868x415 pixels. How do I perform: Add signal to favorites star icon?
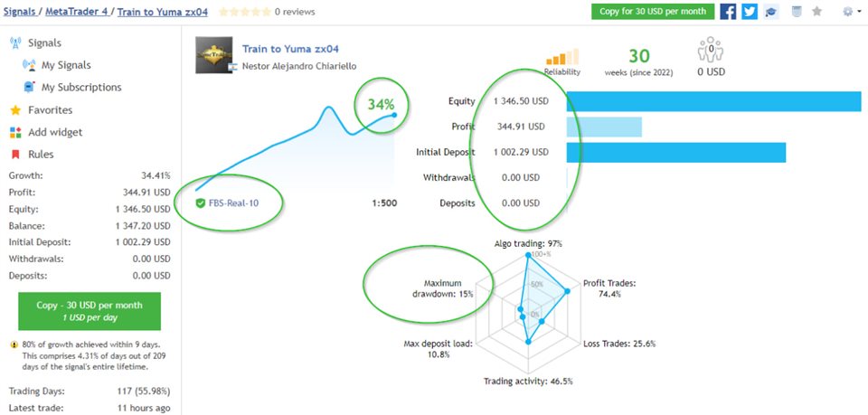click(817, 12)
